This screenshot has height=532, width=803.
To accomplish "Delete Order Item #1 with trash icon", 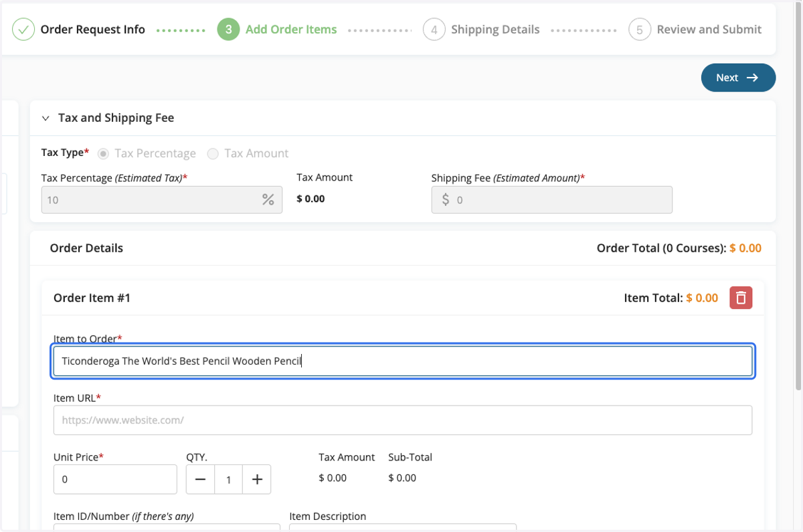I will click(x=741, y=298).
